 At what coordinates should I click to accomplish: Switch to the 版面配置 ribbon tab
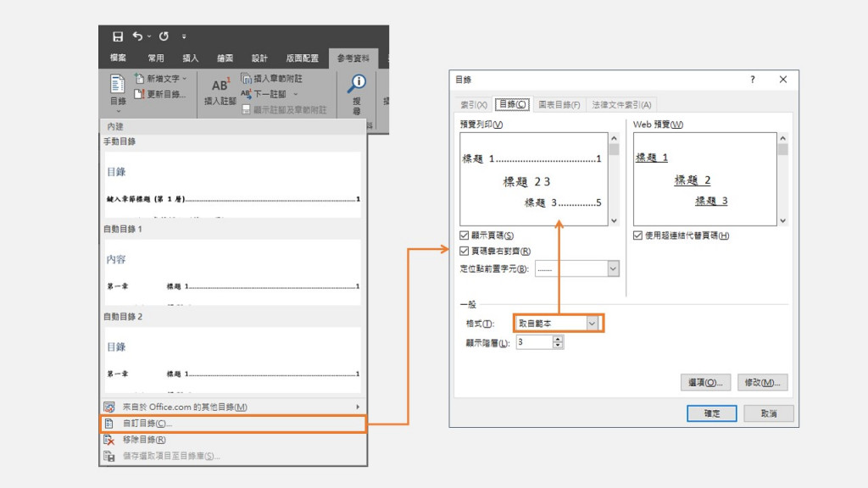[303, 58]
